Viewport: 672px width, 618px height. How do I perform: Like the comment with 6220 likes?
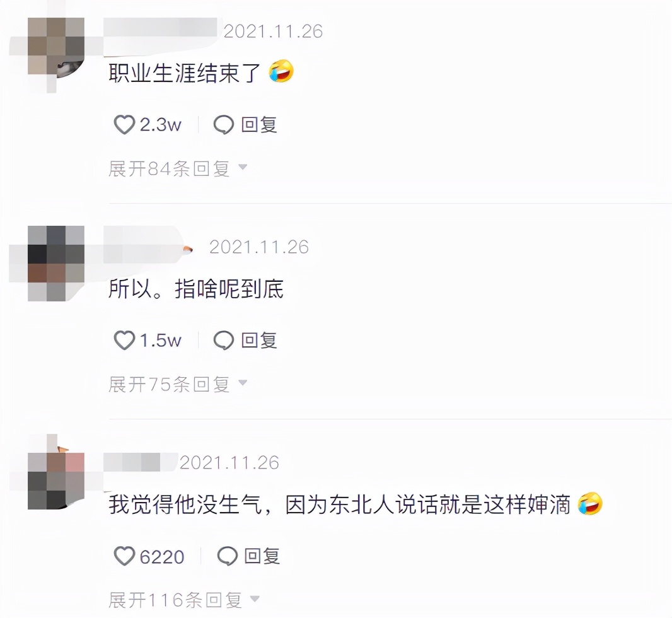click(x=124, y=556)
